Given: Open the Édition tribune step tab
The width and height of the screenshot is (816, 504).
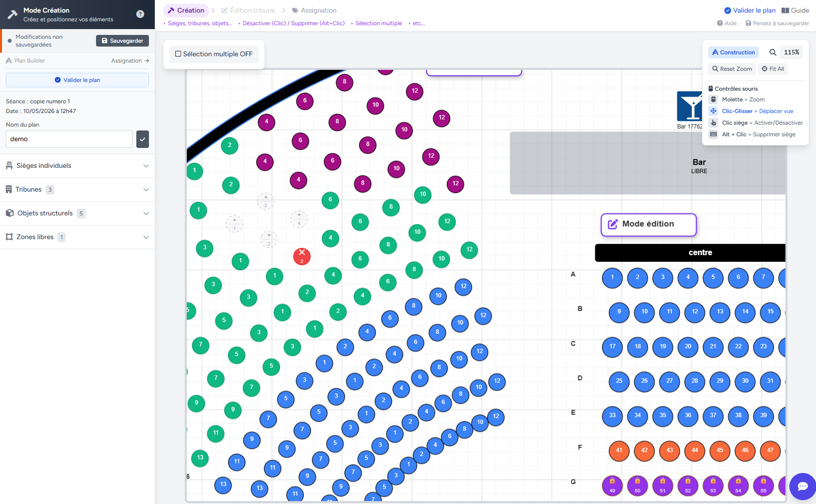Looking at the screenshot, I should coord(248,11).
